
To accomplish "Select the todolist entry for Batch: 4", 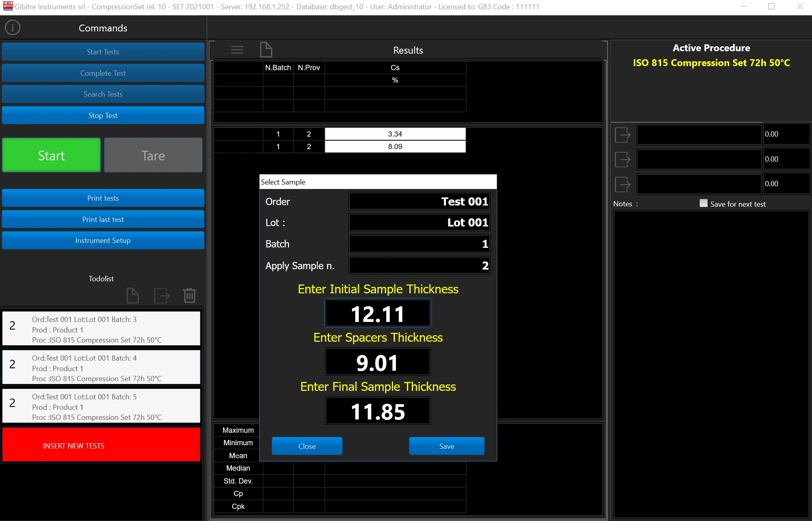I will pyautogui.click(x=101, y=367).
